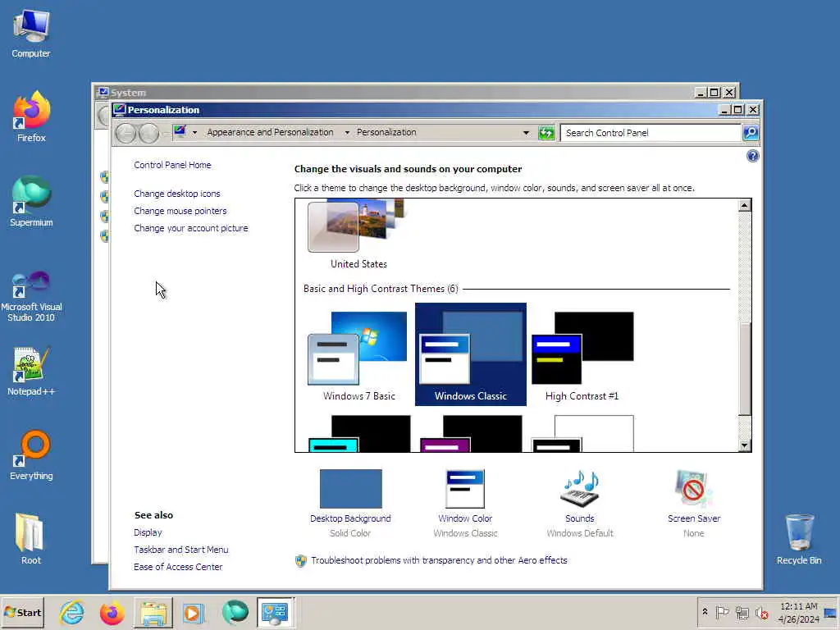Open the Root folder on desktop
This screenshot has height=630, width=840.
tap(30, 539)
